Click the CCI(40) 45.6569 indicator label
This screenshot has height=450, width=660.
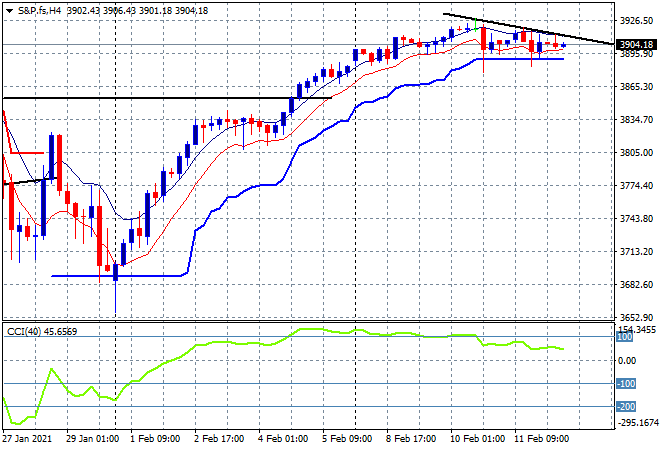(x=42, y=332)
